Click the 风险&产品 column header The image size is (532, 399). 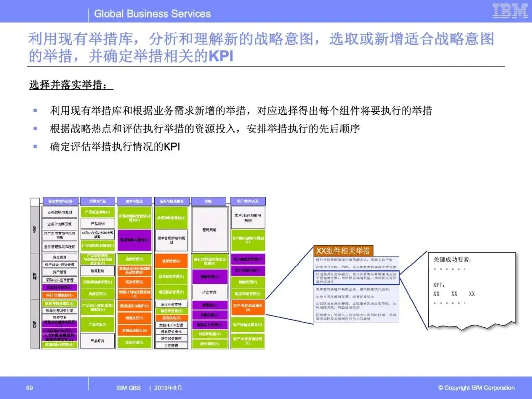tap(98, 201)
